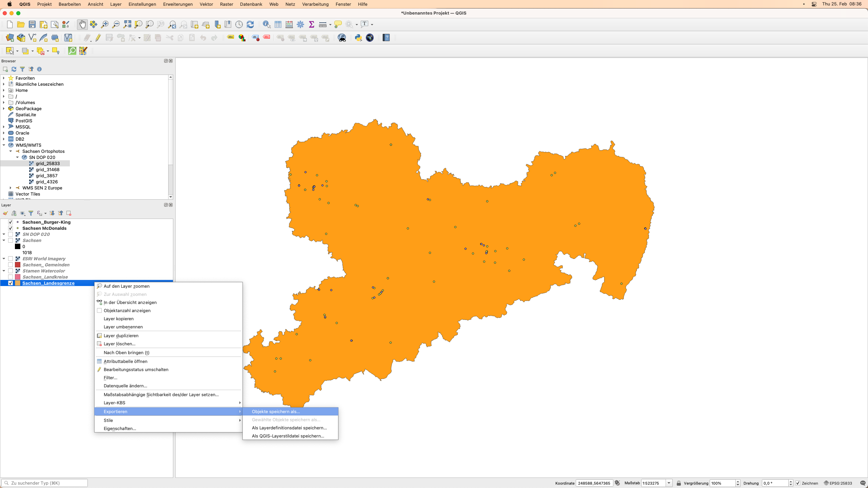Expand the GeoPackage browser entry
The height and width of the screenshot is (488, 868).
(x=4, y=108)
